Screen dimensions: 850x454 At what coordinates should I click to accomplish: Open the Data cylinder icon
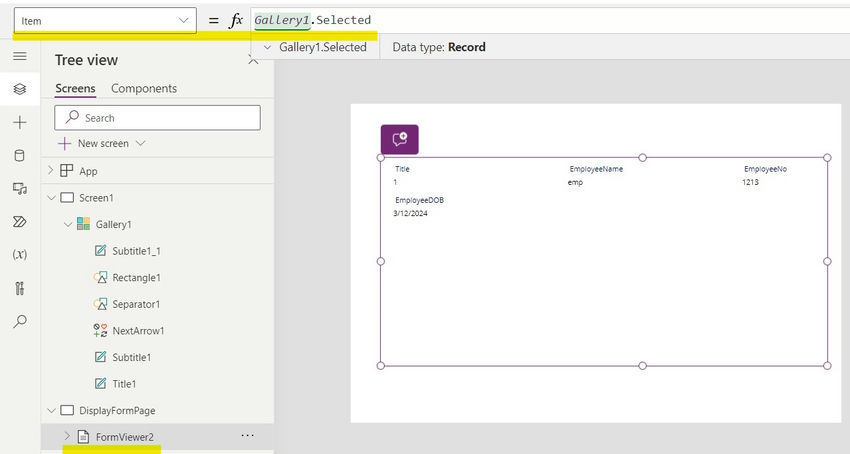click(20, 156)
